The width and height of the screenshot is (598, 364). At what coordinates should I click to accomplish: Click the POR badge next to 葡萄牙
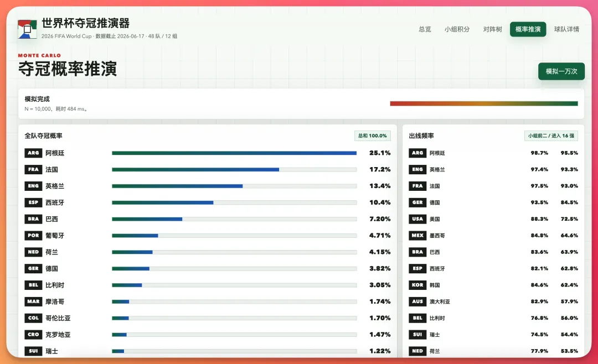pyautogui.click(x=33, y=236)
